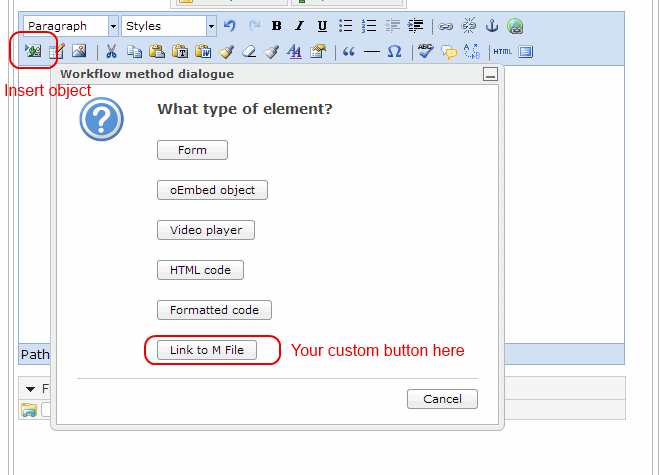659x475 pixels.
Task: Toggle underline formatting
Action: (321, 26)
